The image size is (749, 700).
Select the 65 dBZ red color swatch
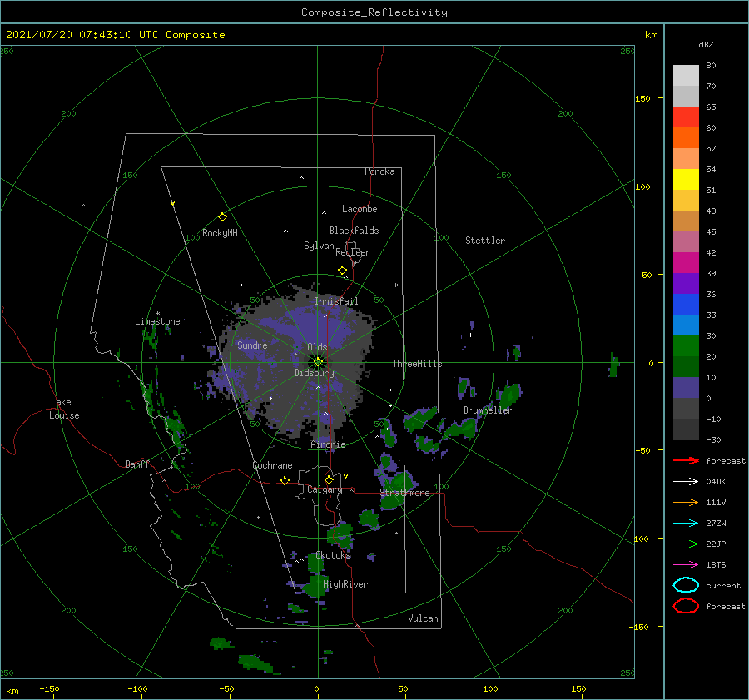click(x=686, y=117)
